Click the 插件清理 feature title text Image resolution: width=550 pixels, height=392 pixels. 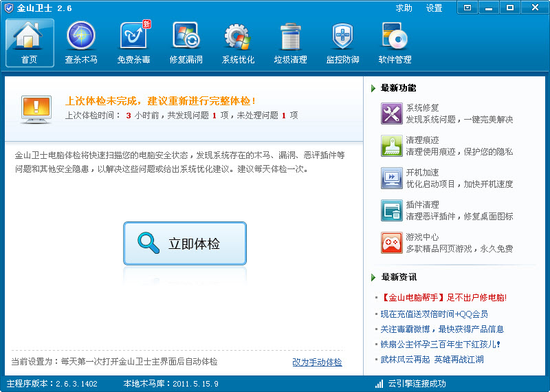point(422,205)
